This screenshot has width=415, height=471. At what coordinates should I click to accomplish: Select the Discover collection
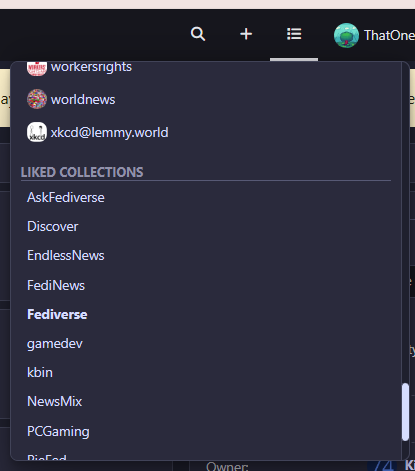tap(53, 226)
